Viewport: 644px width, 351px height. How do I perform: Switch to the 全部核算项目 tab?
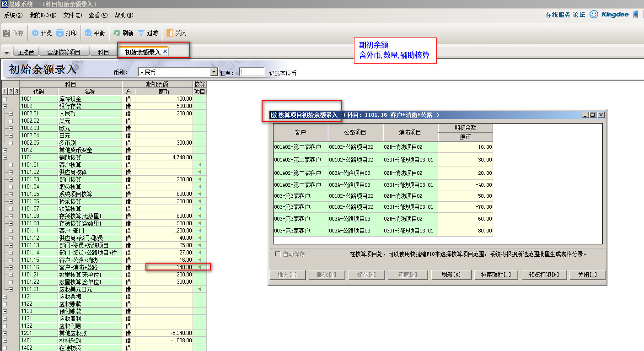click(64, 52)
